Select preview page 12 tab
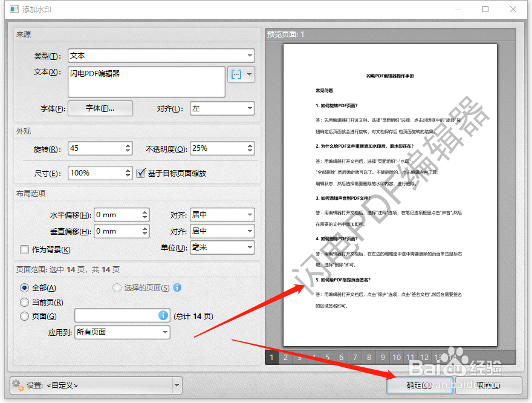 424,357
